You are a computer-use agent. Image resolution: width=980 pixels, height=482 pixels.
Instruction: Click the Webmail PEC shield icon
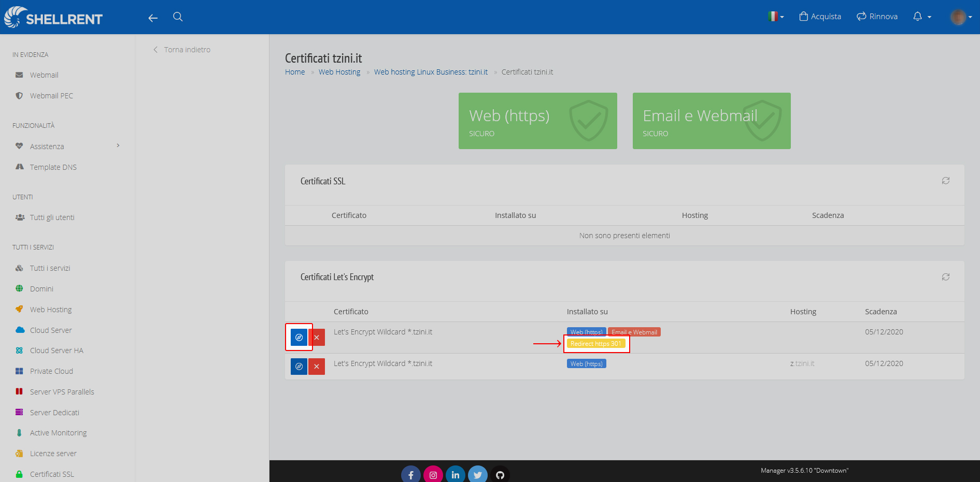click(x=19, y=96)
